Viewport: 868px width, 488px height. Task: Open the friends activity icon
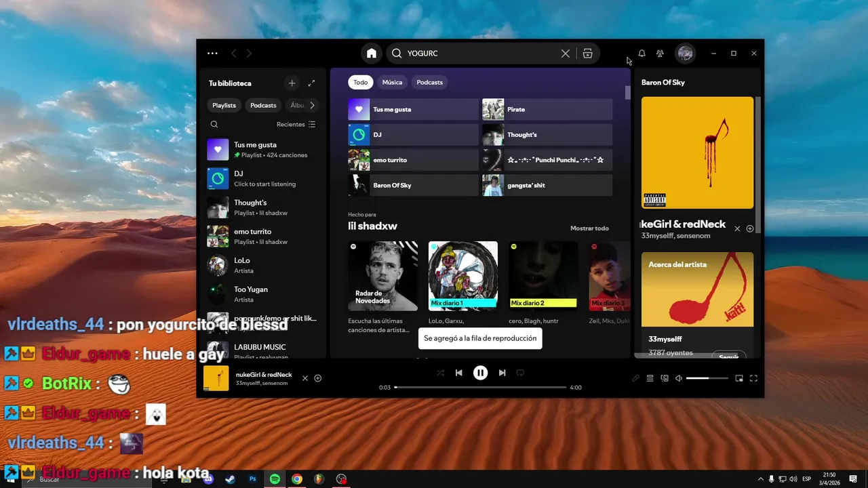coord(660,54)
